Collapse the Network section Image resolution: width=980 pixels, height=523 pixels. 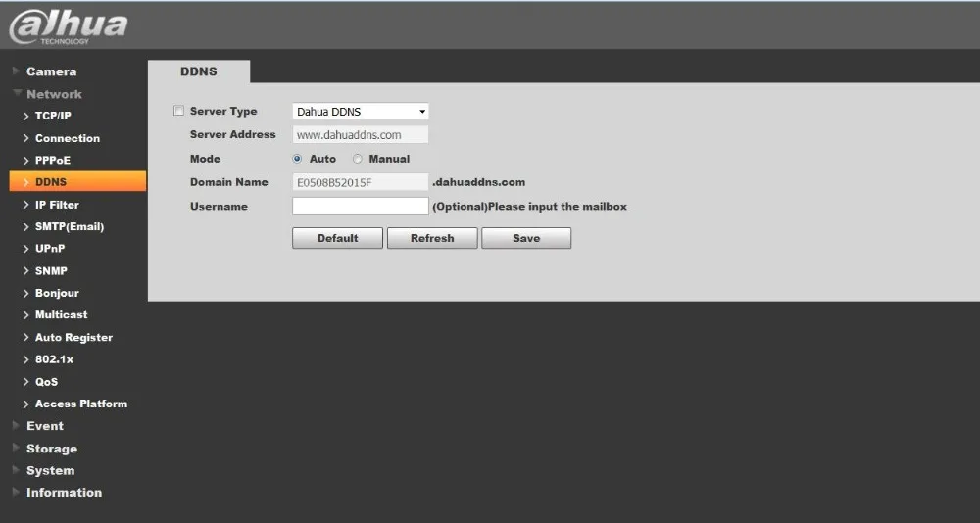click(54, 94)
